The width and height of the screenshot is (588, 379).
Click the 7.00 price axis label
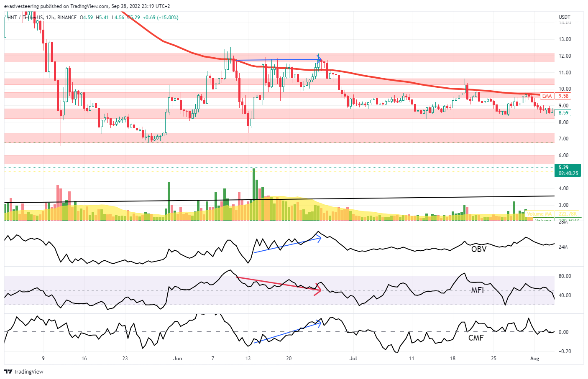(x=564, y=139)
